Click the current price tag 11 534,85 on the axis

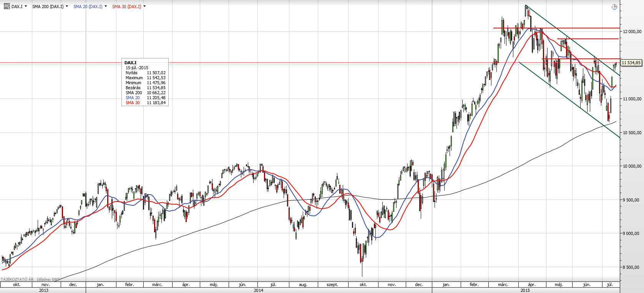(x=631, y=63)
